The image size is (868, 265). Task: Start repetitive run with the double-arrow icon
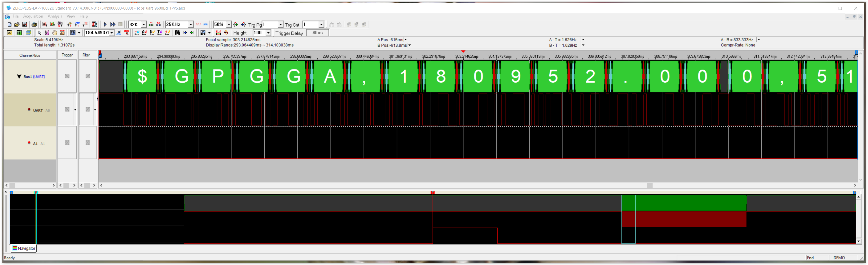coord(113,24)
